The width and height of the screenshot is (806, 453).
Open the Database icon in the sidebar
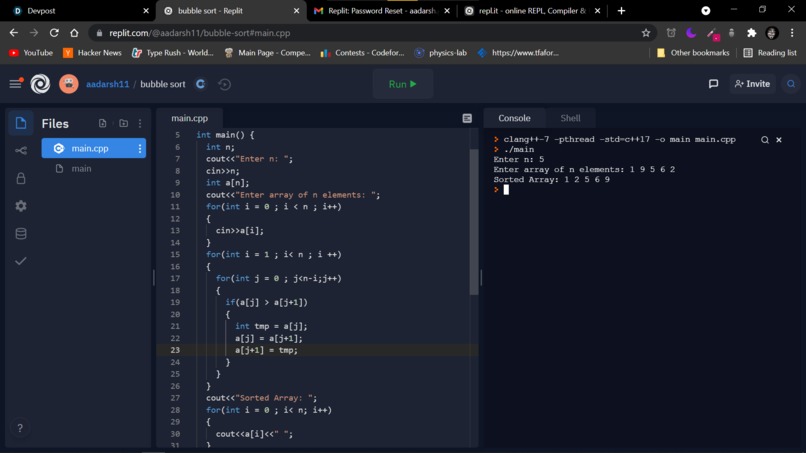click(21, 233)
